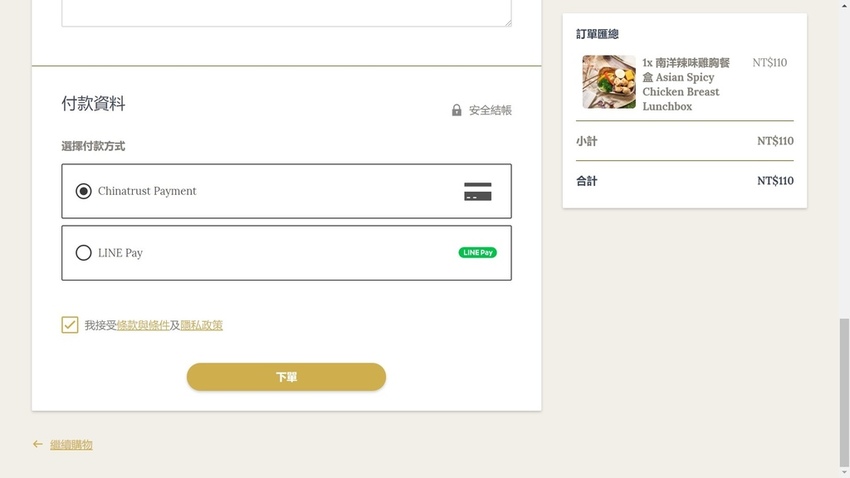The width and height of the screenshot is (850, 478).
Task: Click the 安全結帳 secure checkout label
Action: tap(490, 110)
